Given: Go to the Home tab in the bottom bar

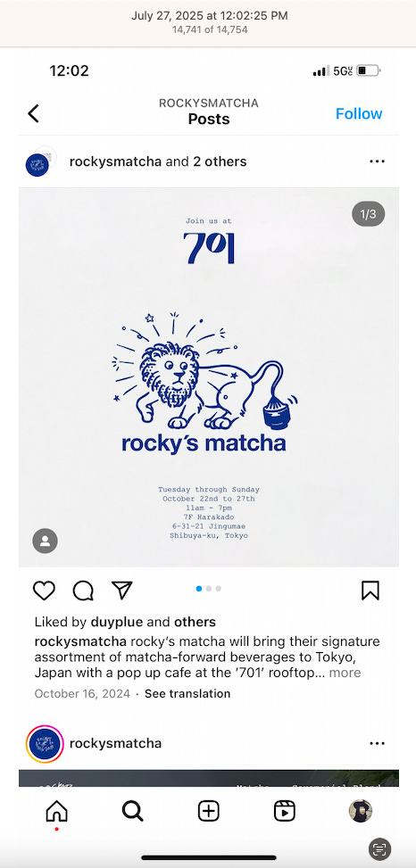Looking at the screenshot, I should (x=56, y=811).
